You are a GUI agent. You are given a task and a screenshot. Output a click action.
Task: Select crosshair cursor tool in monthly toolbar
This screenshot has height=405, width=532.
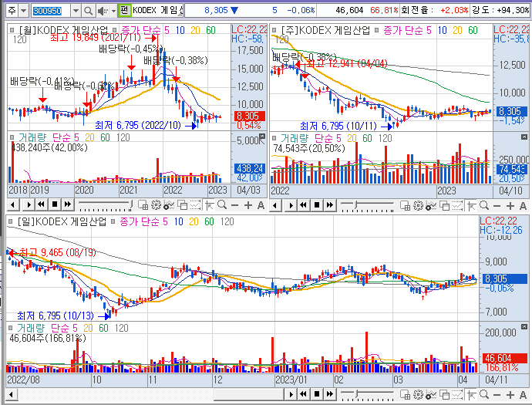(210, 205)
